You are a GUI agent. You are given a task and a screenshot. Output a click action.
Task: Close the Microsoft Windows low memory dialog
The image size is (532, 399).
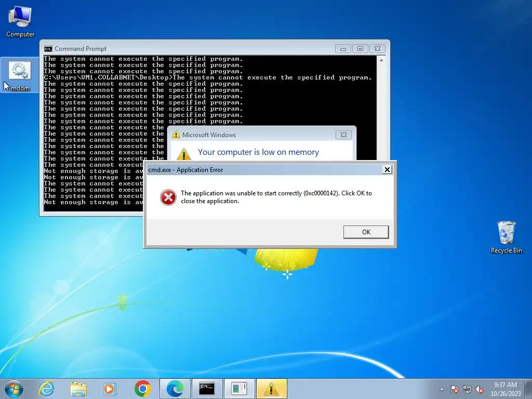(x=343, y=135)
